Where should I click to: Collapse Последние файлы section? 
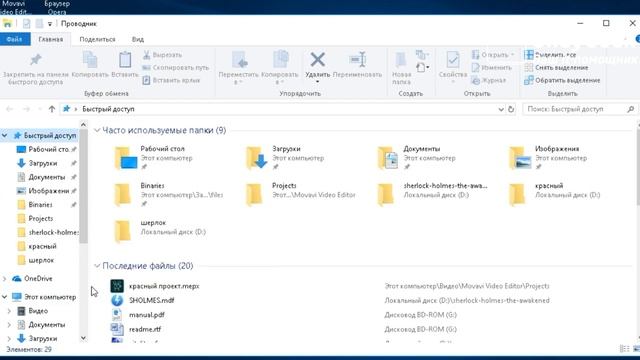tap(97, 266)
